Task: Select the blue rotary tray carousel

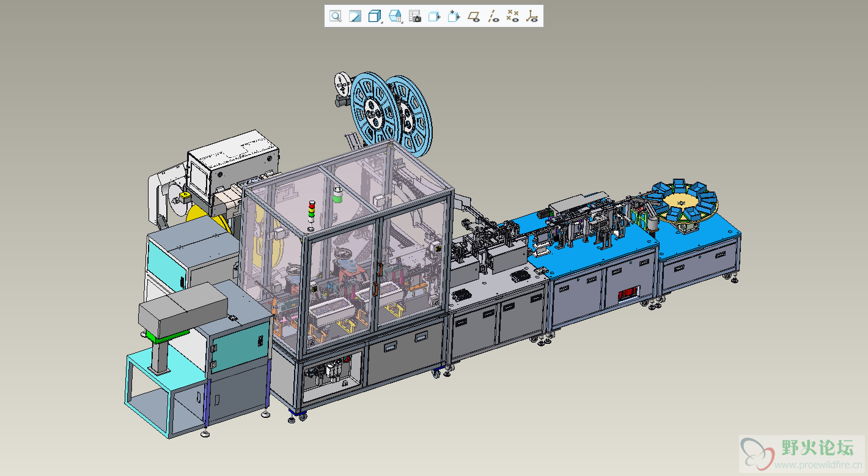Action: point(682,202)
